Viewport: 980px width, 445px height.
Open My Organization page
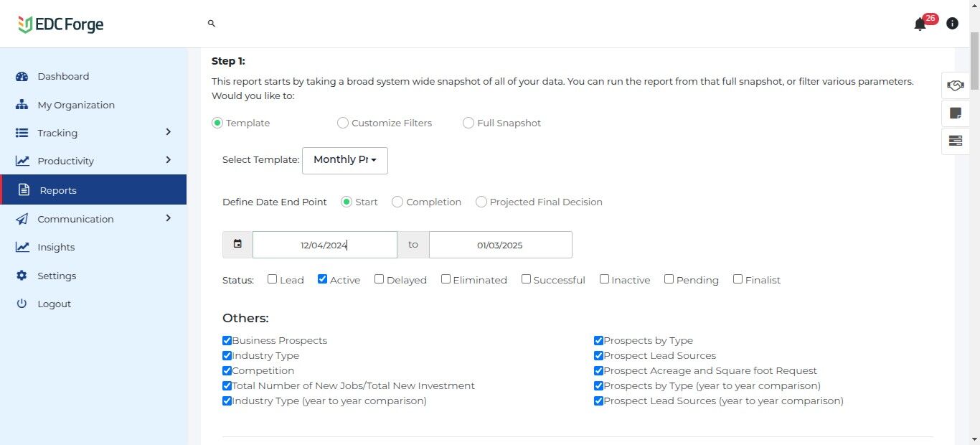[x=75, y=105]
